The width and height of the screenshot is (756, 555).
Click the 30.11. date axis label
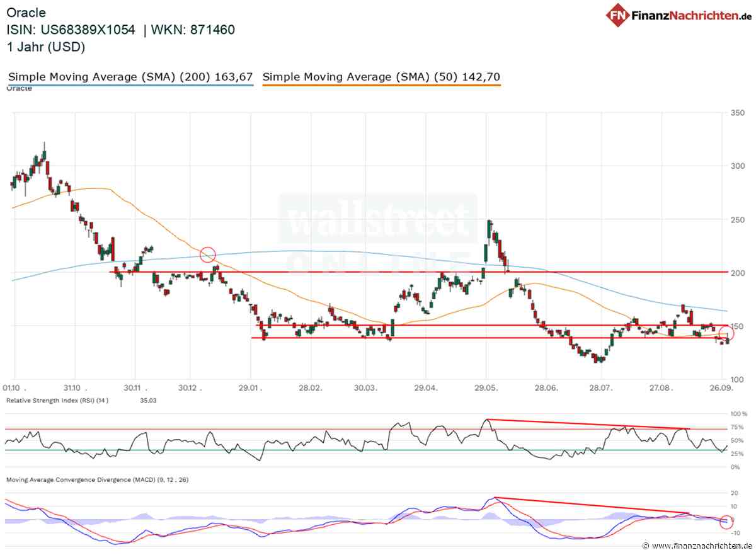[135, 389]
